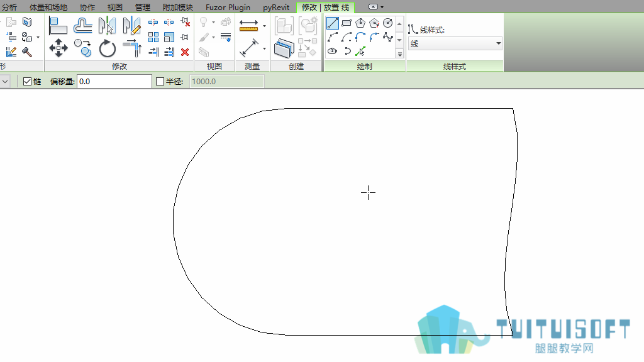644x362 pixels.
Task: Open the 体量和场地 ribbon tab
Action: pyautogui.click(x=48, y=8)
